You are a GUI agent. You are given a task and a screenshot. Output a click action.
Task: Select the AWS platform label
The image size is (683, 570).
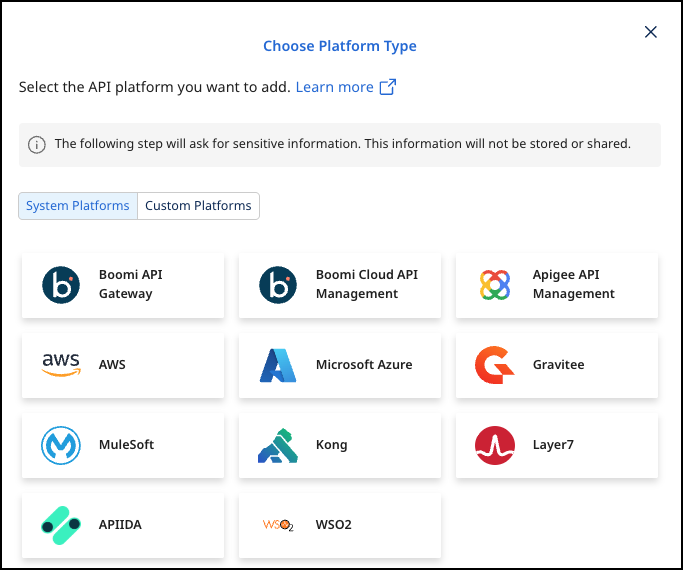click(112, 364)
